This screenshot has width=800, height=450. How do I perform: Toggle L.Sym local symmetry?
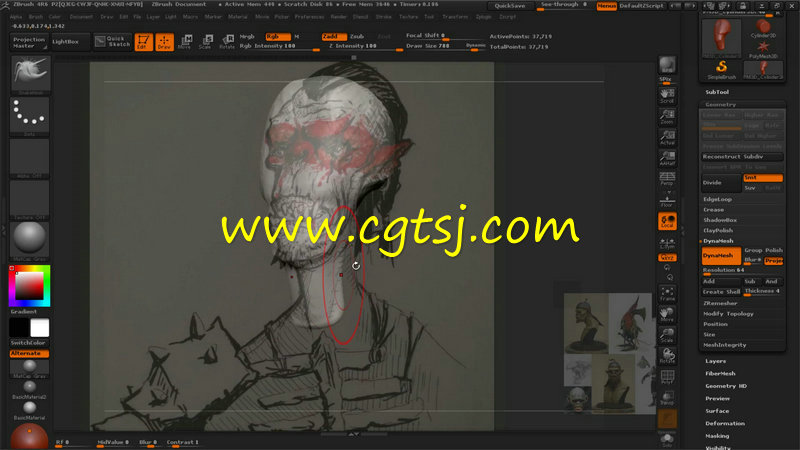click(x=667, y=243)
